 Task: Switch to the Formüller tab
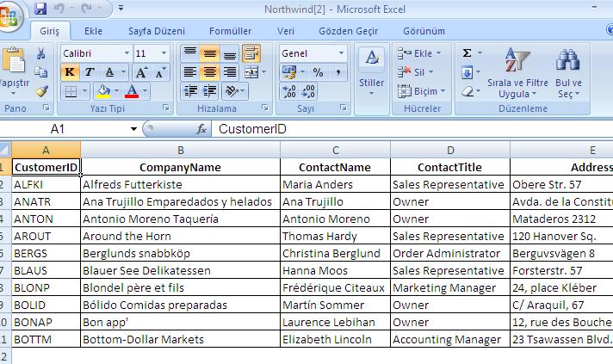[230, 31]
